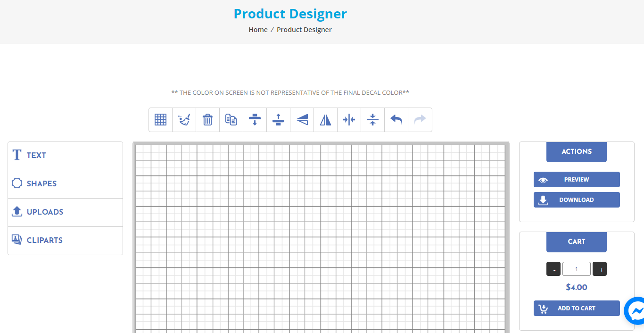The image size is (644, 333).
Task: Increase quantity with the plus button
Action: [599, 269]
